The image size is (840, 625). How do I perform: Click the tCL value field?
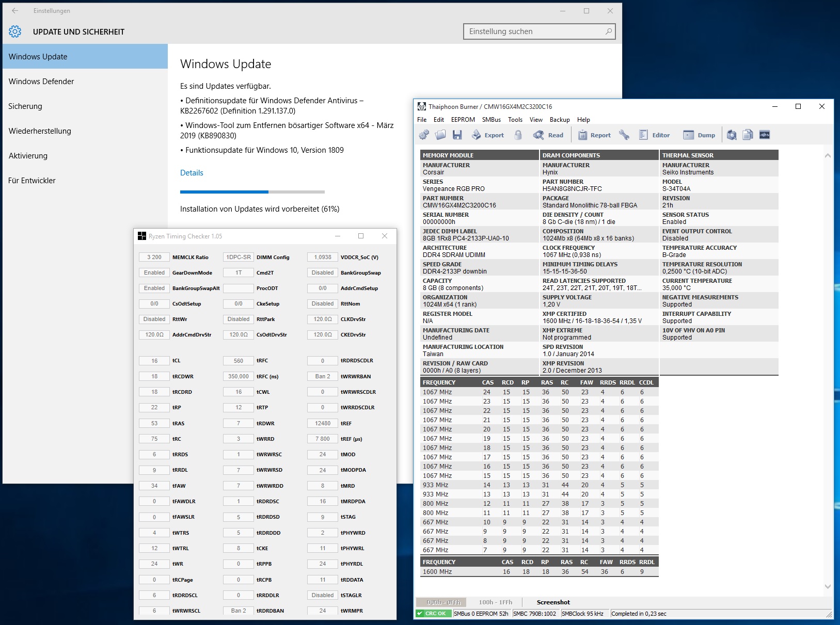coord(154,361)
